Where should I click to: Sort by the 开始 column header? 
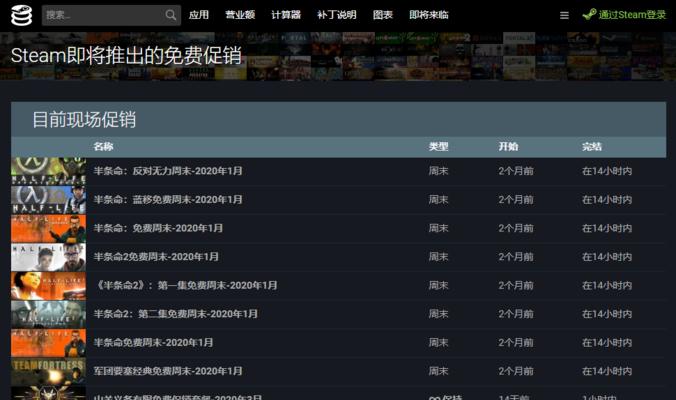click(508, 147)
